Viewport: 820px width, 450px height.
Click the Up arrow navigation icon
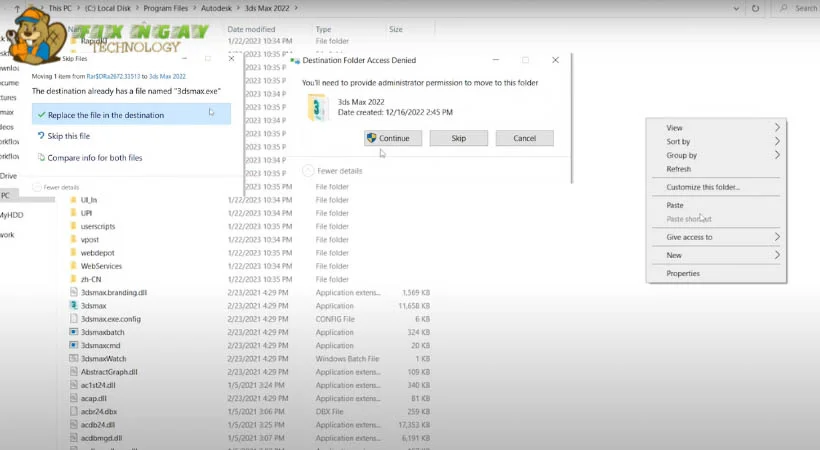point(17,8)
